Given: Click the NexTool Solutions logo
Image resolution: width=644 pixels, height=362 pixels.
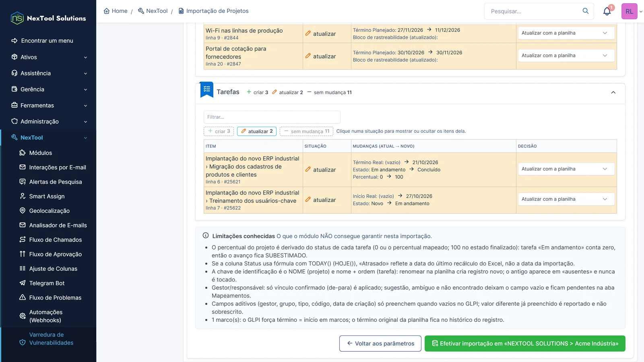Looking at the screenshot, I should [x=48, y=18].
